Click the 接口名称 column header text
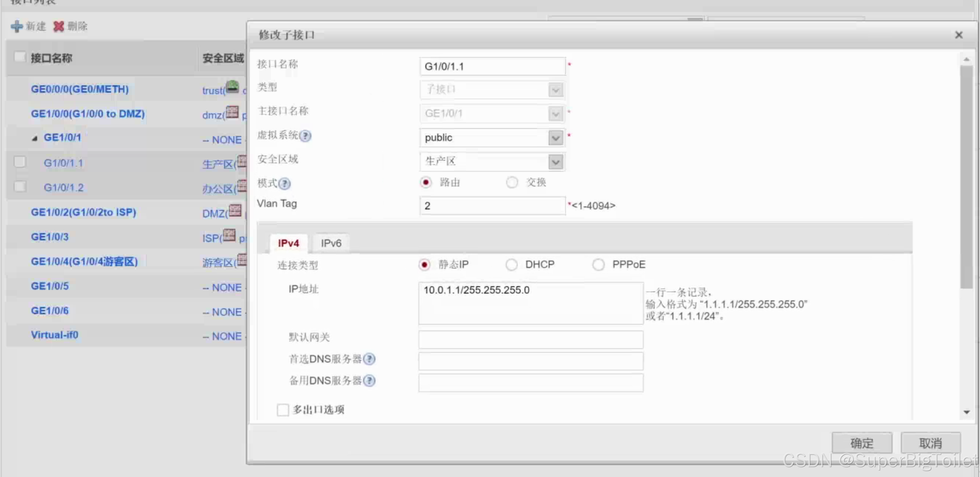Image resolution: width=980 pixels, height=477 pixels. pyautogui.click(x=51, y=58)
